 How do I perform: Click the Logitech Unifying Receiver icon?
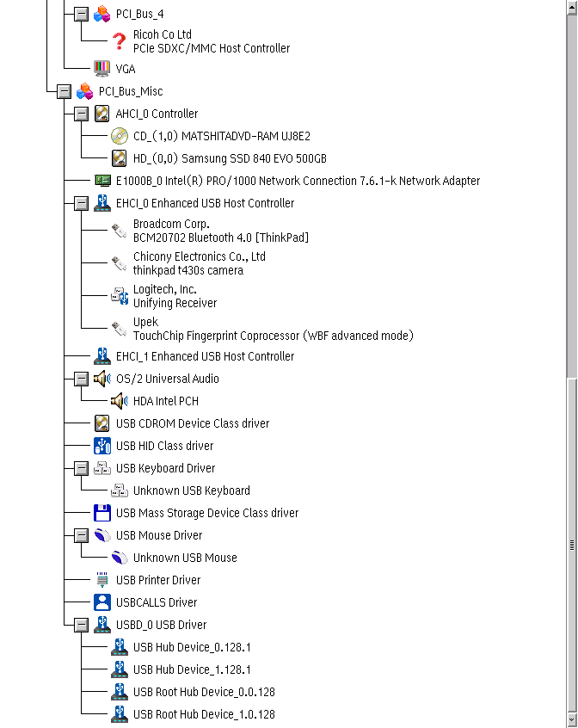coord(120,296)
